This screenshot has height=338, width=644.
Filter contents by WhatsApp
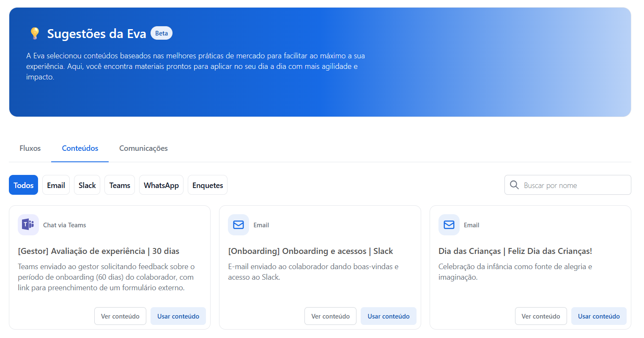tap(161, 185)
